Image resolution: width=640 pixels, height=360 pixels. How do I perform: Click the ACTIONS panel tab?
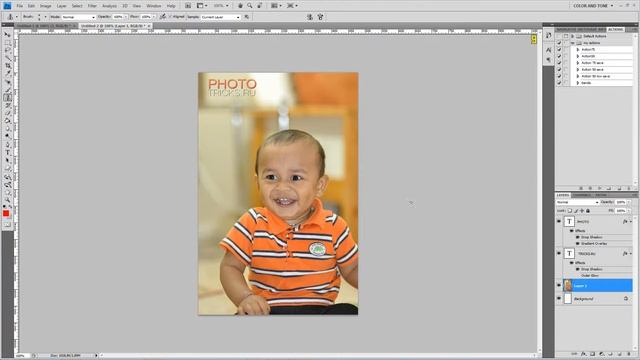pyautogui.click(x=616, y=29)
